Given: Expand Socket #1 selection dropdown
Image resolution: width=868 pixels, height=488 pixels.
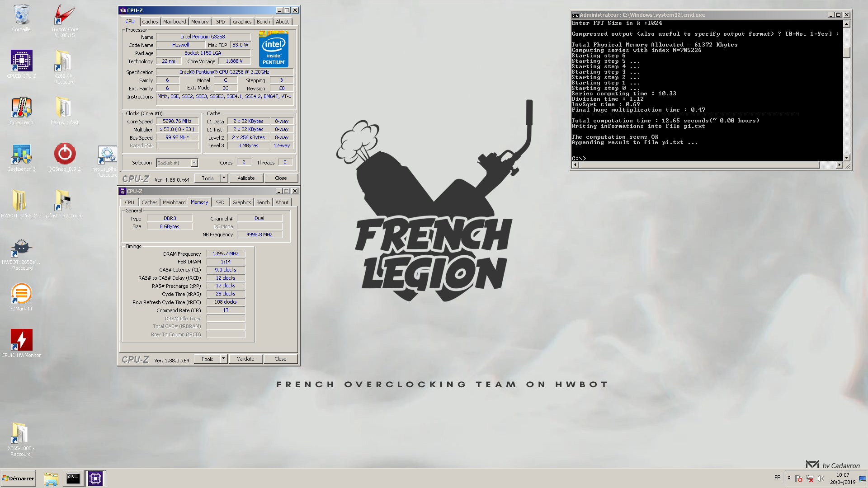Looking at the screenshot, I should pyautogui.click(x=194, y=163).
